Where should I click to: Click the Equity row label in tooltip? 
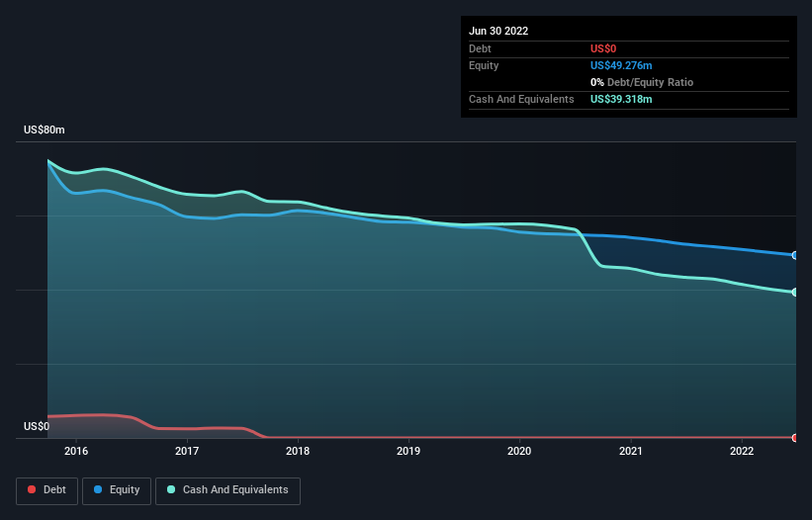(x=484, y=65)
